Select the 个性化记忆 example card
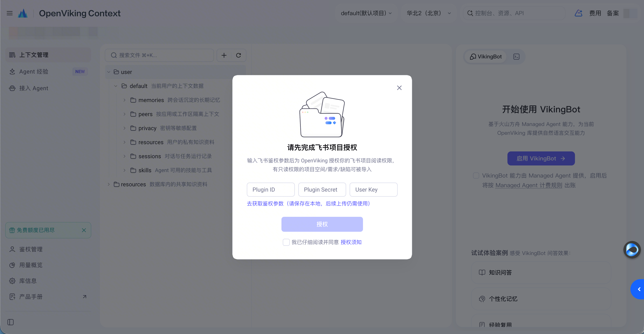This screenshot has height=334, width=644. 541,299
